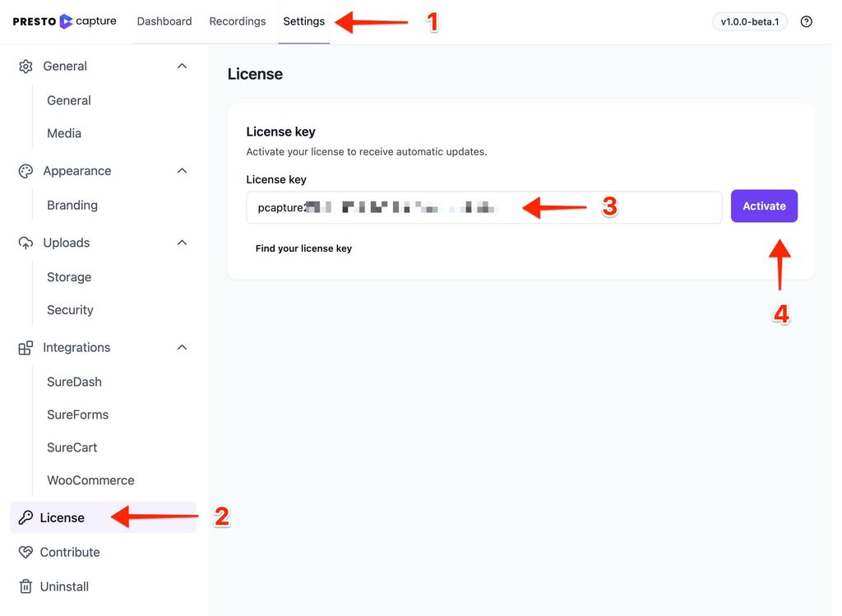Click the Uploads cloud icon
Viewport: 842px width, 616px height.
click(25, 243)
